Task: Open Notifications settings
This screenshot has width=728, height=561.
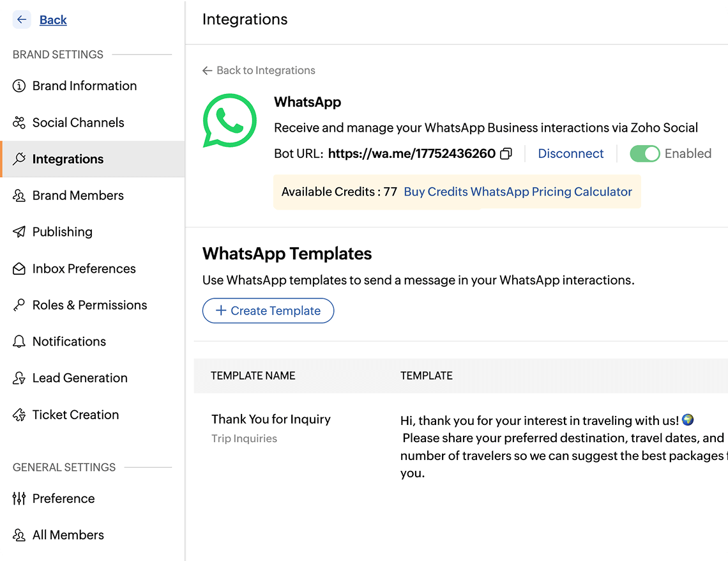Action: [x=69, y=341]
